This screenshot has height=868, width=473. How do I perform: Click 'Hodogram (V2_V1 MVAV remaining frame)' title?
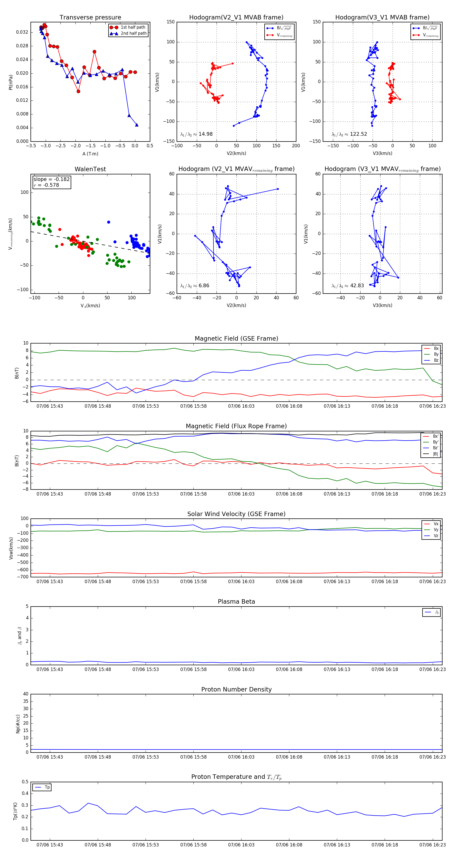pos(236,169)
